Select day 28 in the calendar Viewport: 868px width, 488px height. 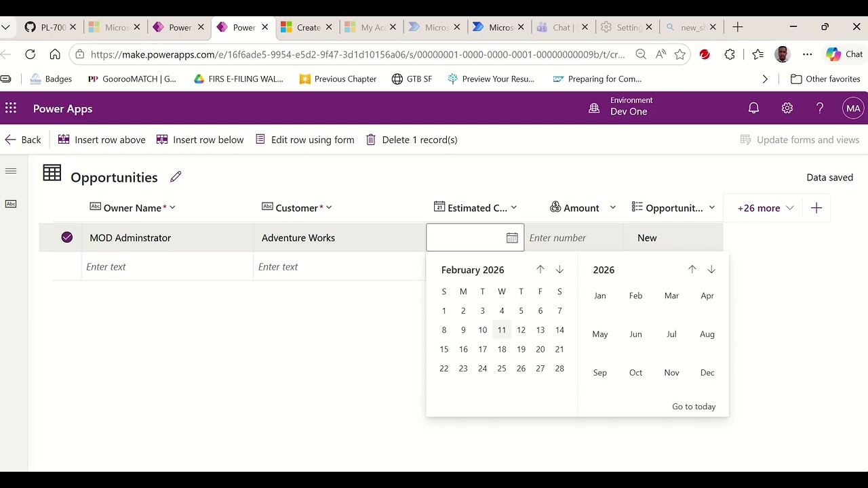point(559,369)
